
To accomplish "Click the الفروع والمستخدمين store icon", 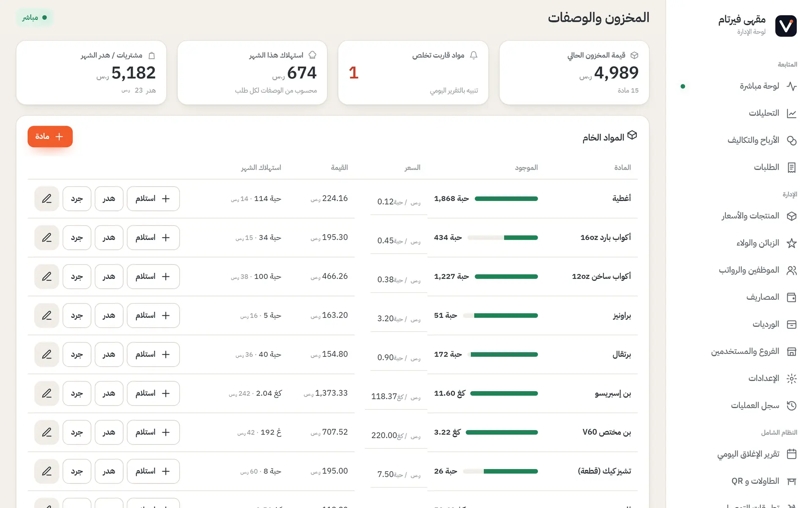I will [x=792, y=351].
